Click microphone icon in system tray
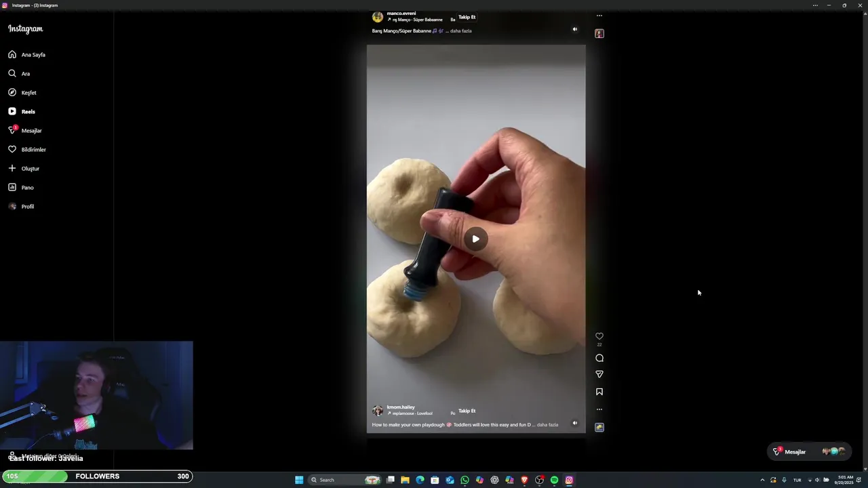Screen dimensions: 868x488 (784, 480)
